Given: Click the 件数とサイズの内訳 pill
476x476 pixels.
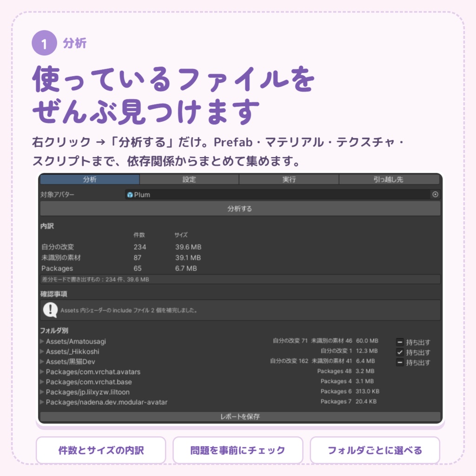Looking at the screenshot, I should [101, 450].
